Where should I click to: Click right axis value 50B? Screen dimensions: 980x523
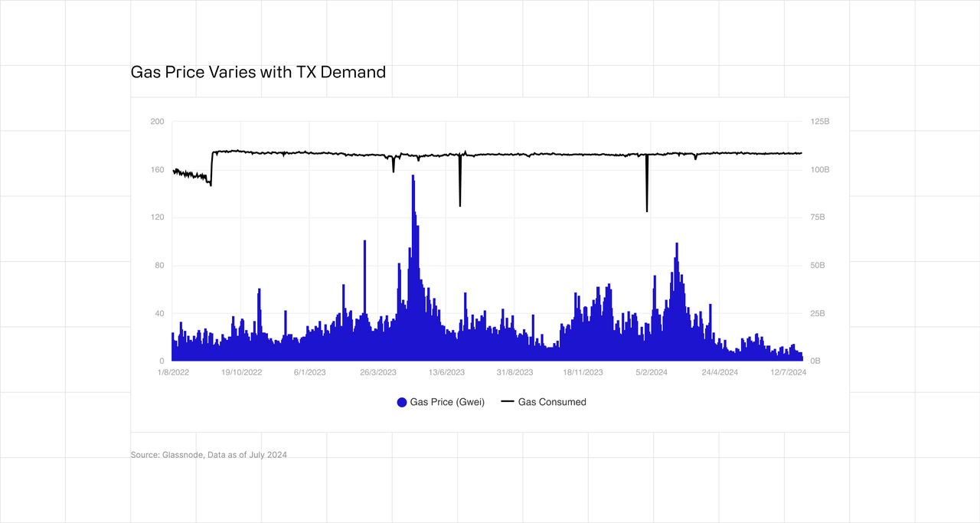pyautogui.click(x=818, y=266)
